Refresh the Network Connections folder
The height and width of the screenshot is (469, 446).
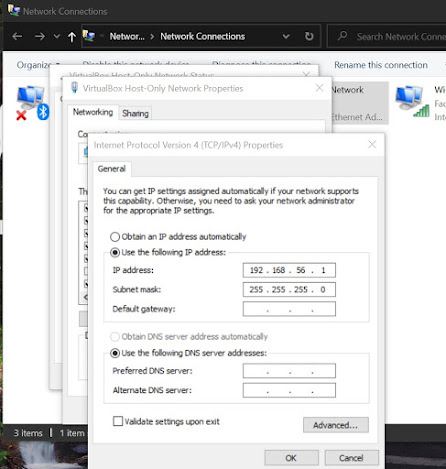(309, 36)
